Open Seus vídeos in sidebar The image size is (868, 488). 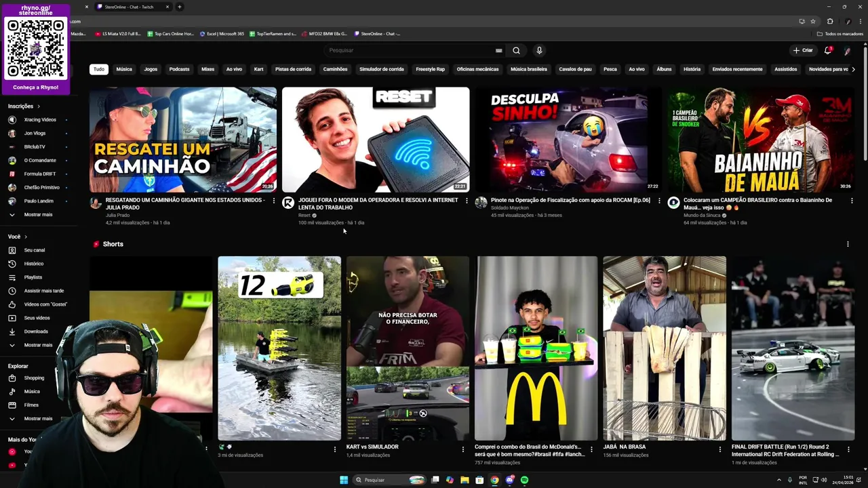click(37, 318)
